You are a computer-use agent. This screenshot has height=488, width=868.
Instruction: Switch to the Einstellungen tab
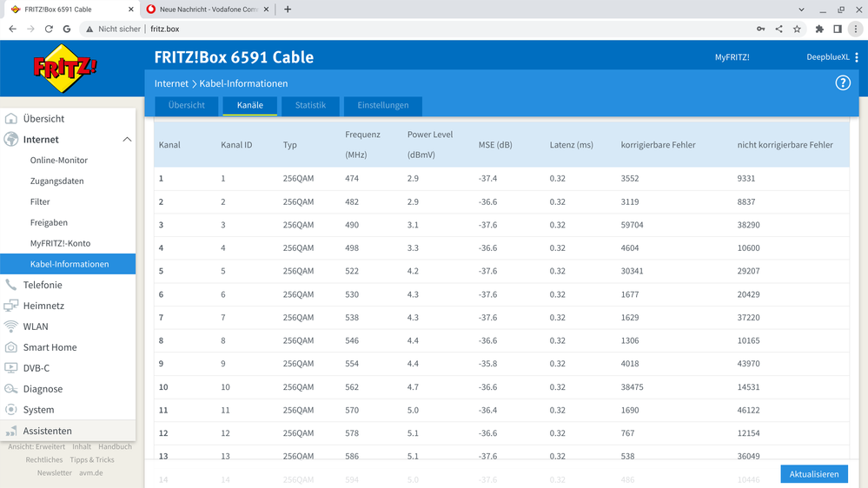coord(382,105)
